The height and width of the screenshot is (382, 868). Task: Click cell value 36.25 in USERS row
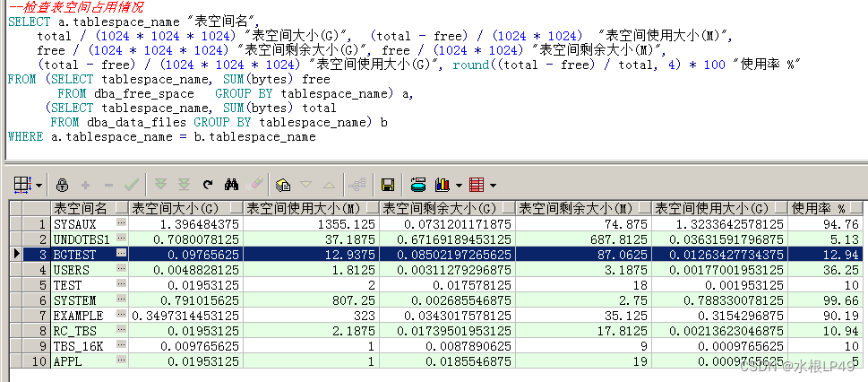(x=825, y=269)
